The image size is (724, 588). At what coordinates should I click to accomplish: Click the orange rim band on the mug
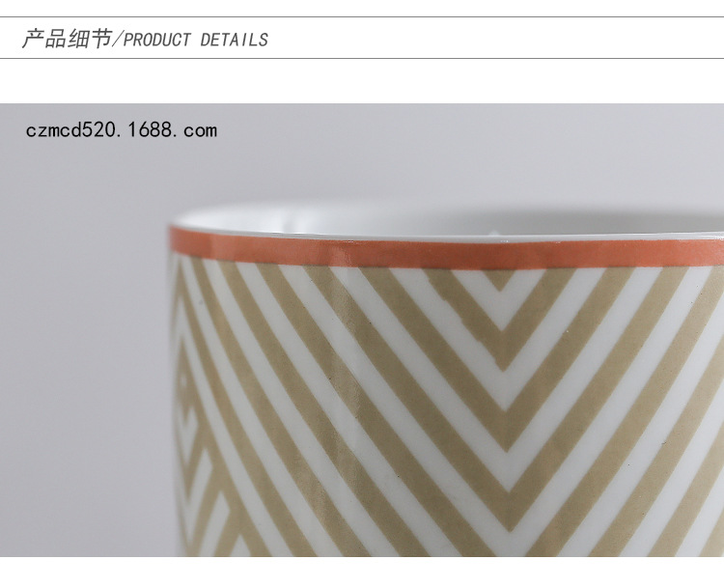446,250
